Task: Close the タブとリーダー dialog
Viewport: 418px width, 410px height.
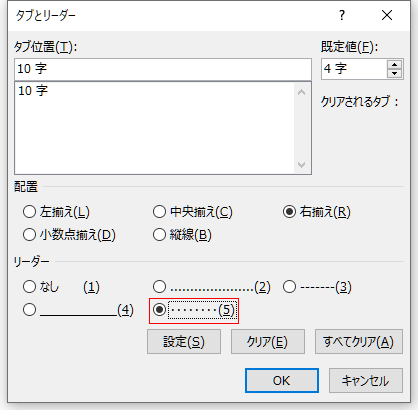Action: click(387, 15)
